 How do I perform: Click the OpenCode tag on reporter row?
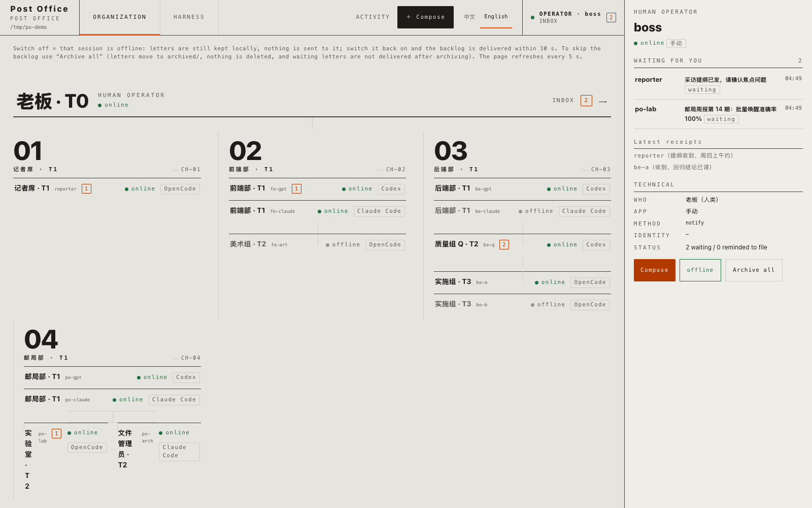pos(180,189)
